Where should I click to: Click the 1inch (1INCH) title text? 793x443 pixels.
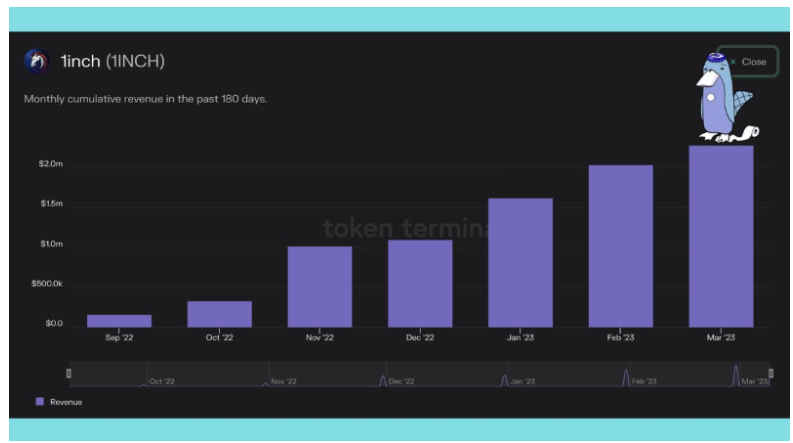click(112, 61)
